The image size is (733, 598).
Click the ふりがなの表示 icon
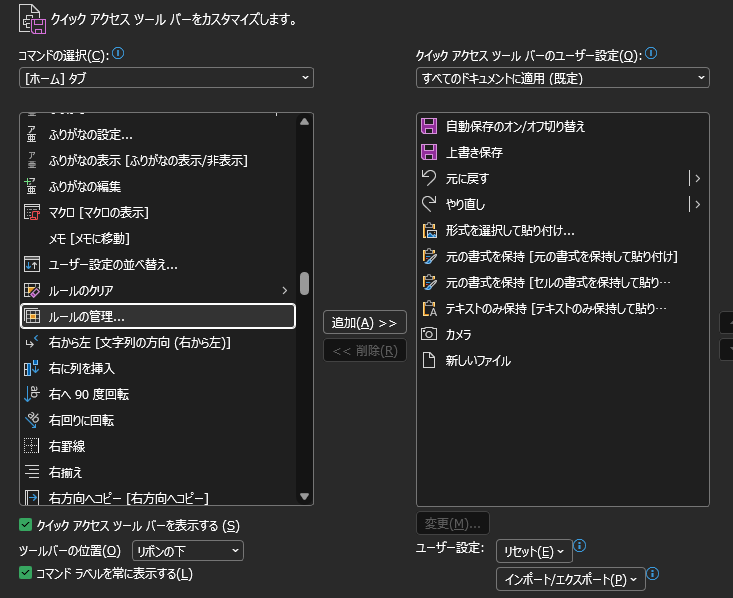point(31,160)
